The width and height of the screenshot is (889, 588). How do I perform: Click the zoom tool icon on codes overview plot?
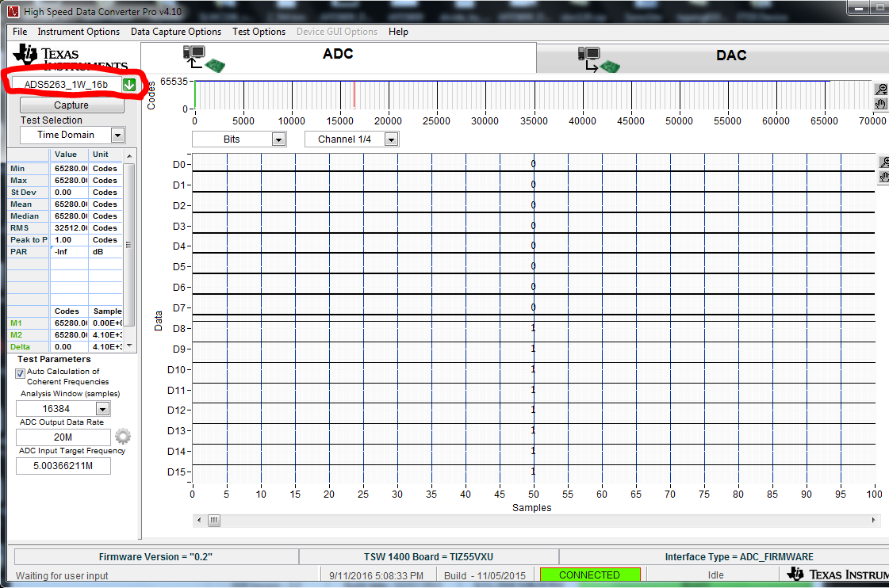(881, 89)
